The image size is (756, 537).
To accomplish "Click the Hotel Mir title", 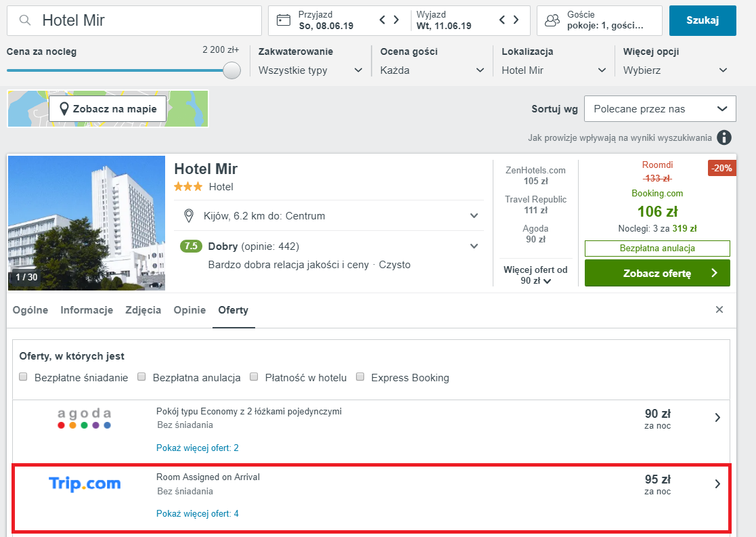I will 206,169.
